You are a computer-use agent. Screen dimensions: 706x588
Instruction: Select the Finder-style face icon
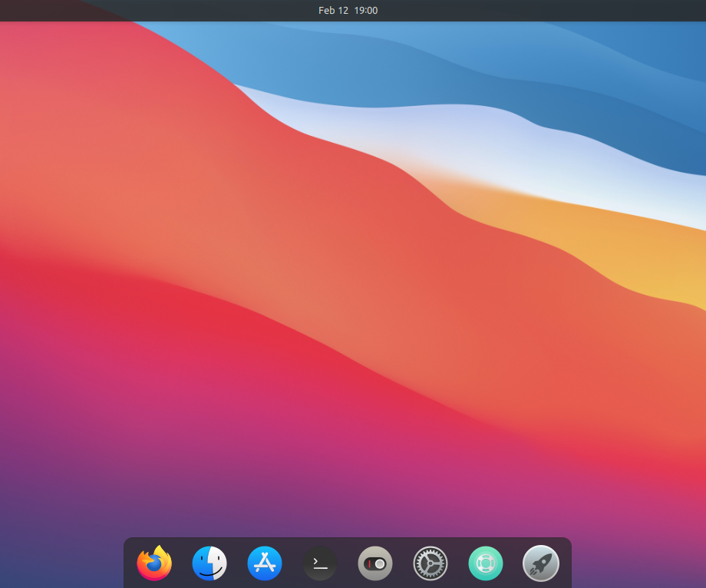pos(209,563)
